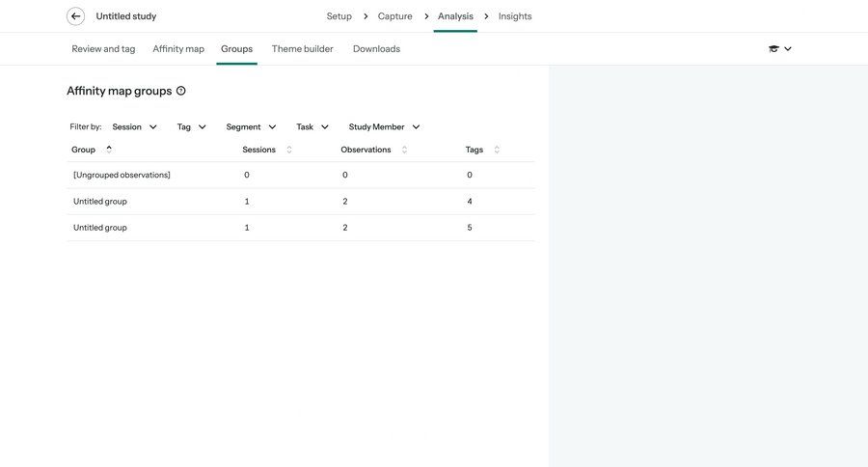Expand the Tag filter dropdown
Screen dimensions: 868x467
[x=191, y=126]
